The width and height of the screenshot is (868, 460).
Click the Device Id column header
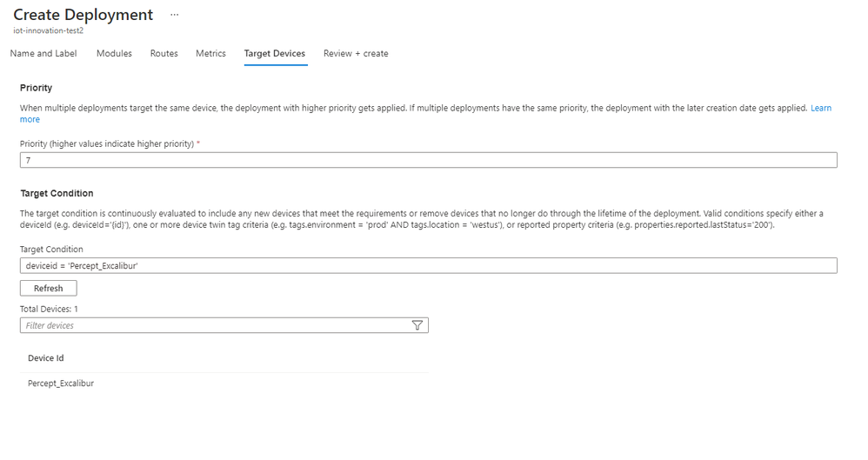tap(46, 358)
